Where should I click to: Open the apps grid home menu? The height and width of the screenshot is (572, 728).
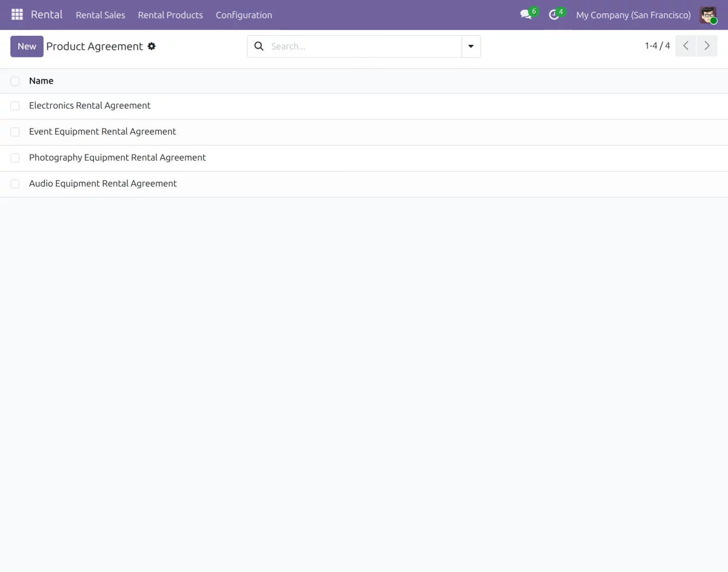coord(17,15)
